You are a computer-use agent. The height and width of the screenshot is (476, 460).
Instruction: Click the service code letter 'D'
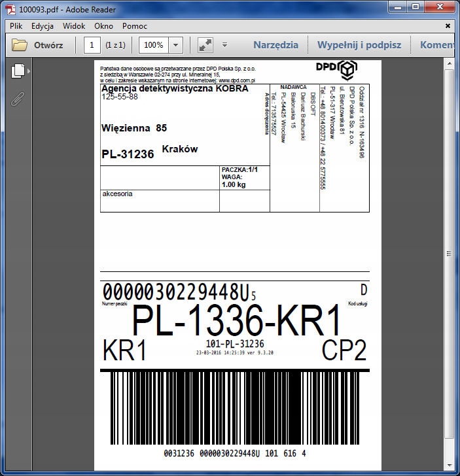[364, 290]
